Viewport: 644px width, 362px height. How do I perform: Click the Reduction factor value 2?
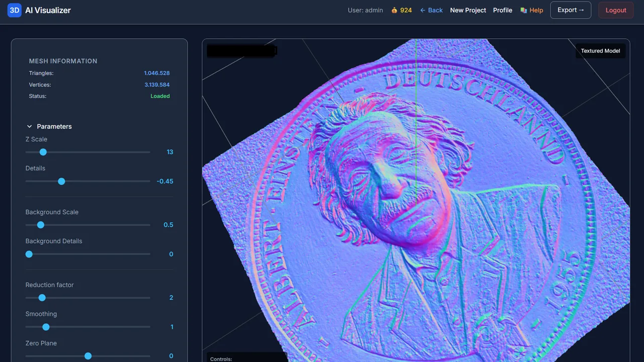tap(171, 298)
